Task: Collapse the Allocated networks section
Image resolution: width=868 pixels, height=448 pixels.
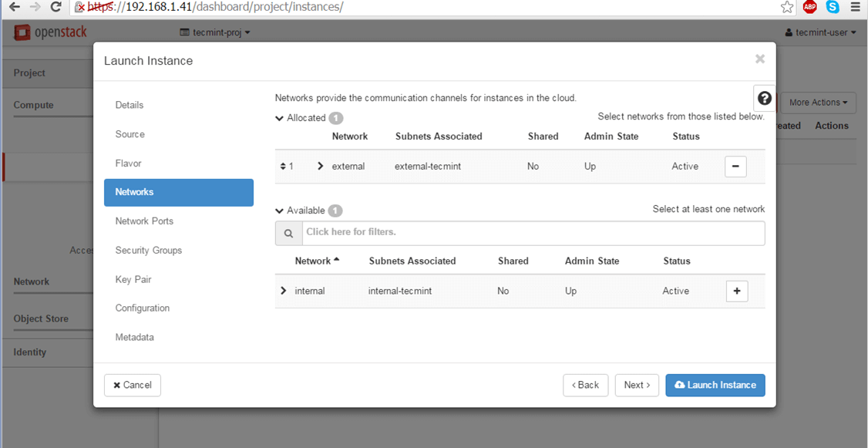Action: 280,118
